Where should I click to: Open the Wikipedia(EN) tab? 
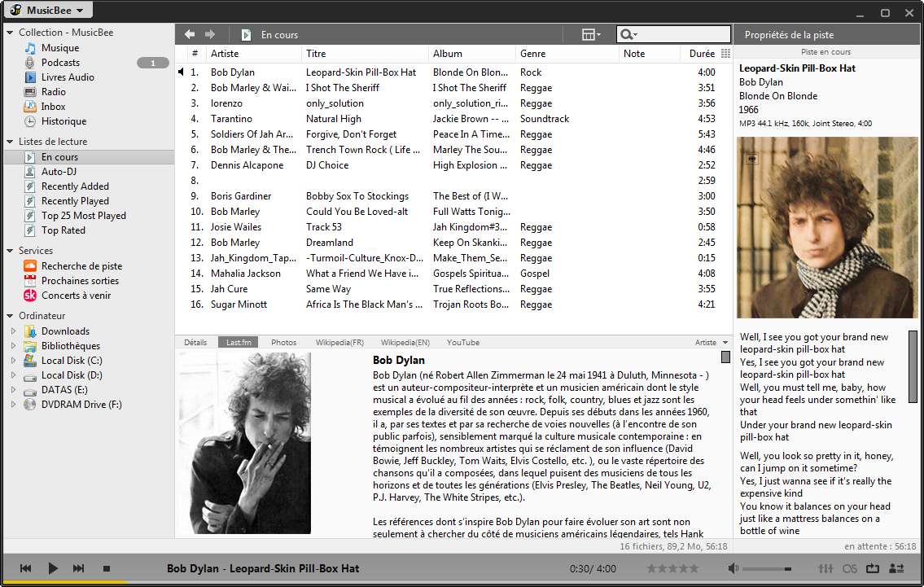tap(405, 343)
